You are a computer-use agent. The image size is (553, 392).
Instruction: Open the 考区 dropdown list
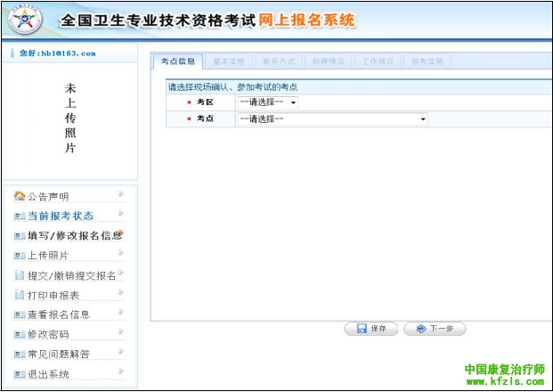(x=267, y=102)
